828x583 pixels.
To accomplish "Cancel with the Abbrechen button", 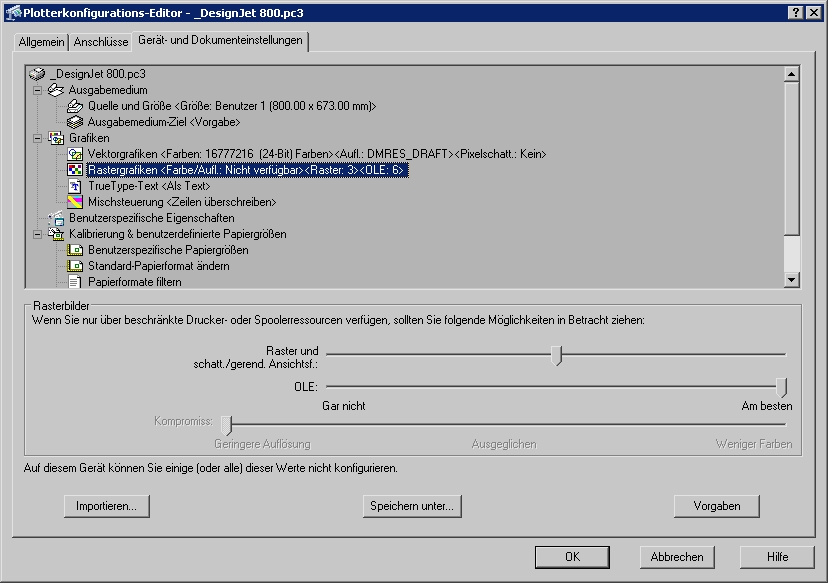I will coord(677,557).
